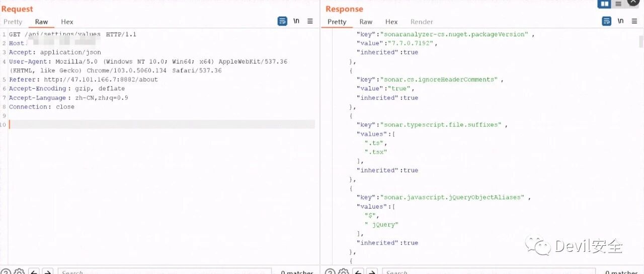Toggle word wrap icon in Response panel
The width and height of the screenshot is (644, 274).
pos(607,21)
